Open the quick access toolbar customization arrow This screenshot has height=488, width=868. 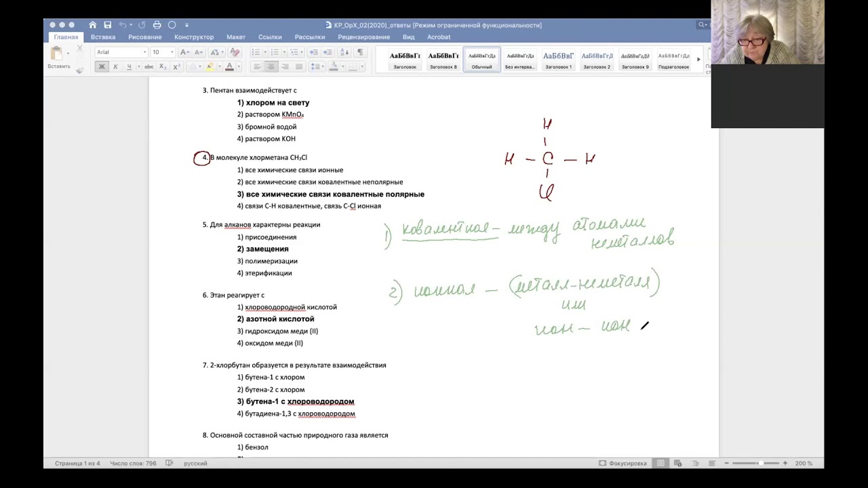coord(186,25)
